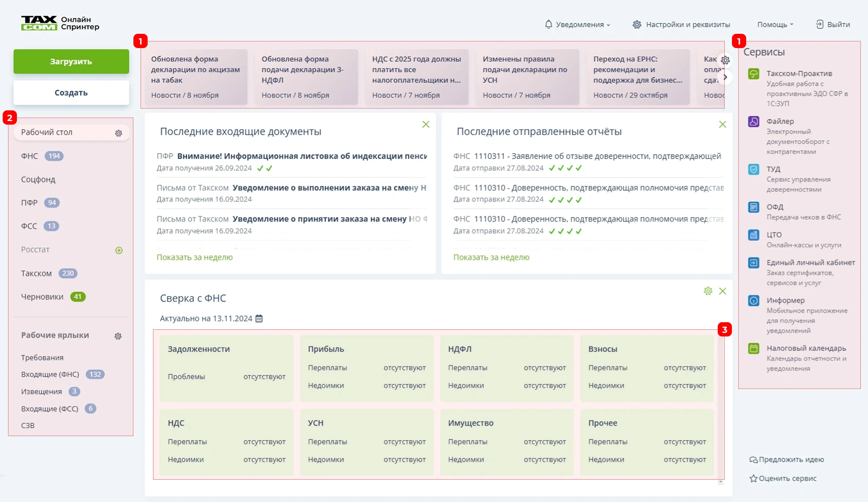Open the ЦТО online-cash icon
The height and width of the screenshot is (502, 868).
pos(753,235)
